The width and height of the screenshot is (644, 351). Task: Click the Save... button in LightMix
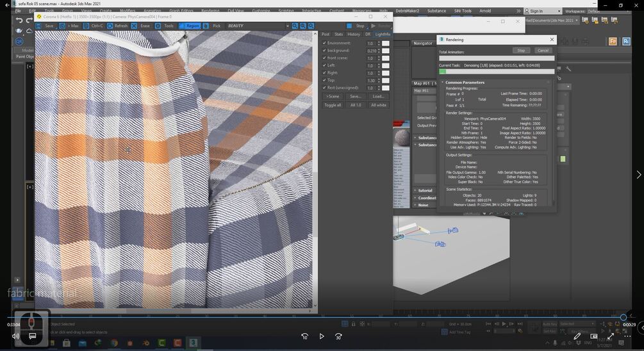(356, 97)
